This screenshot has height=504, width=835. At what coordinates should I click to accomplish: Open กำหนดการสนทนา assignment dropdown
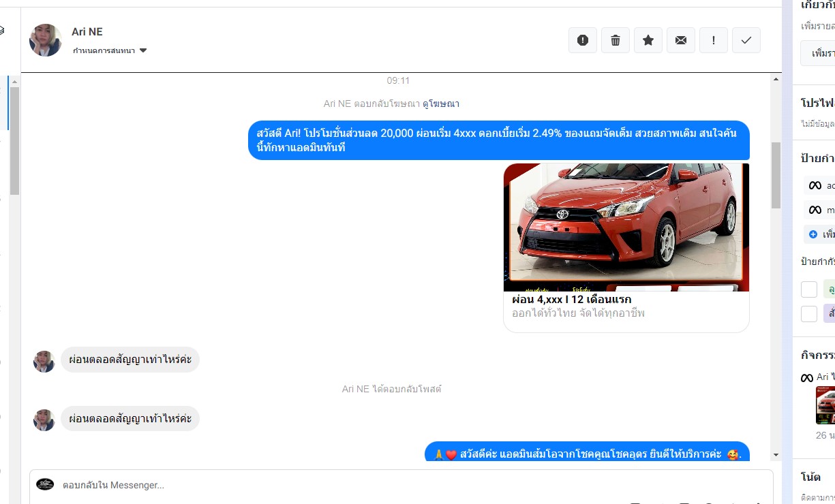coord(110,50)
